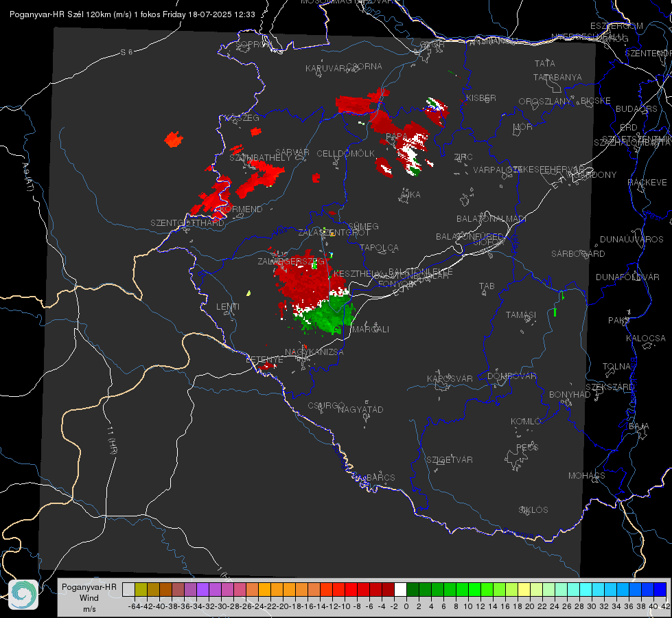Click the SUMEG town label
The width and height of the screenshot is (672, 618).
(363, 226)
